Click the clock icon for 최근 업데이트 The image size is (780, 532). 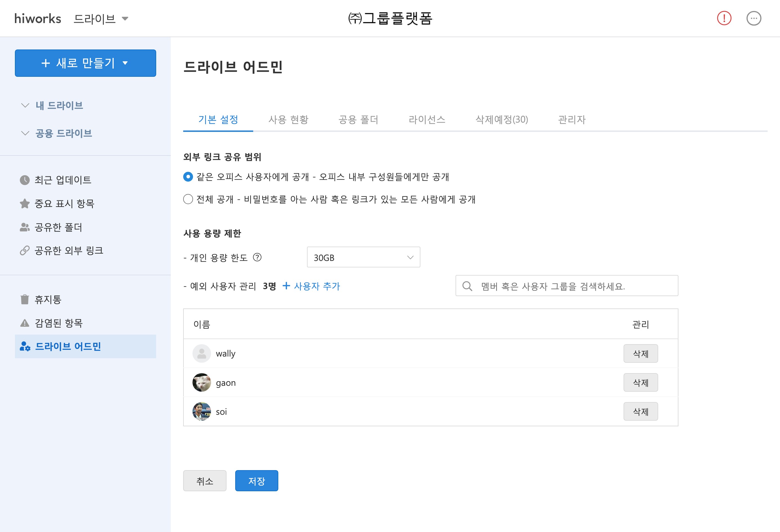point(24,180)
